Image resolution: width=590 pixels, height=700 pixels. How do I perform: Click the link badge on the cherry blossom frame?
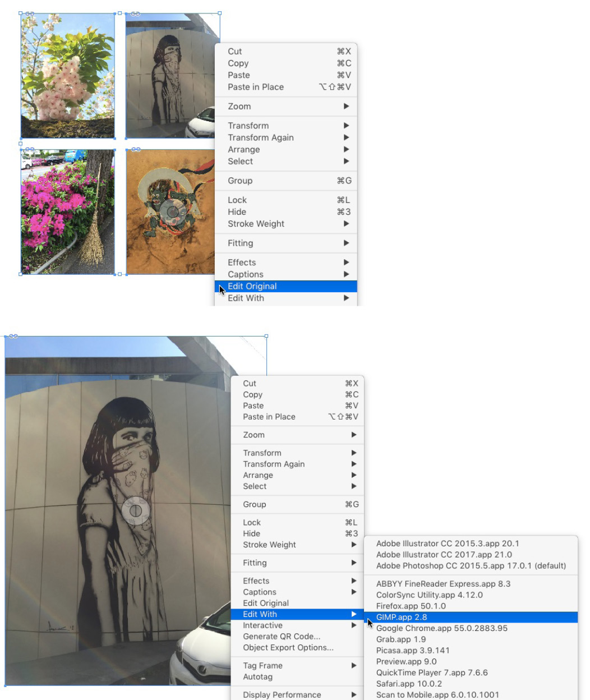[30, 13]
